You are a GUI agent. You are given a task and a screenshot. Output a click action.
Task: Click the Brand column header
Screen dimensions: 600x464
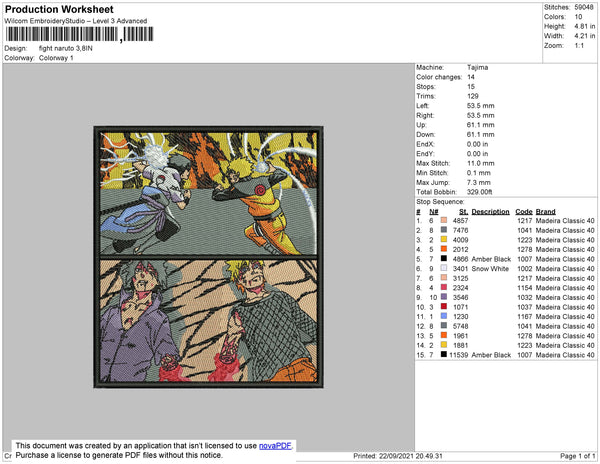545,212
